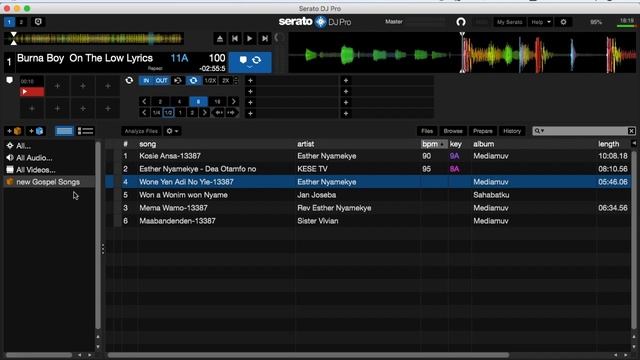Click the Analyze Files button

[141, 131]
